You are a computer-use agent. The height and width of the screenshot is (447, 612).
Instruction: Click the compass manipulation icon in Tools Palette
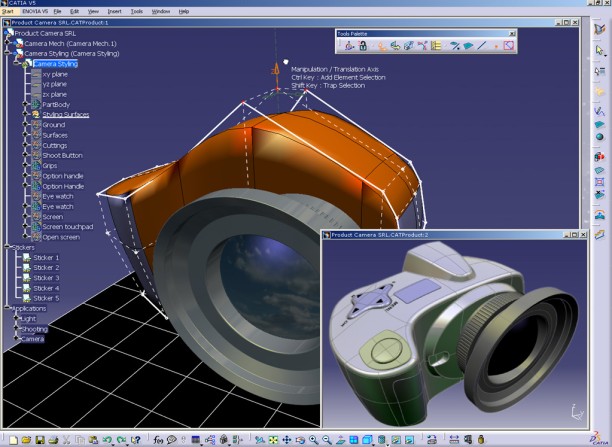349,46
